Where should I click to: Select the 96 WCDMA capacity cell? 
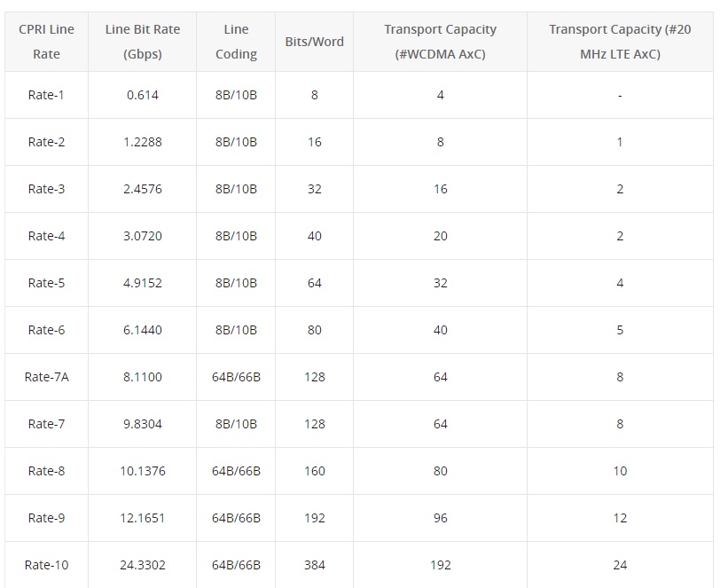(x=440, y=518)
